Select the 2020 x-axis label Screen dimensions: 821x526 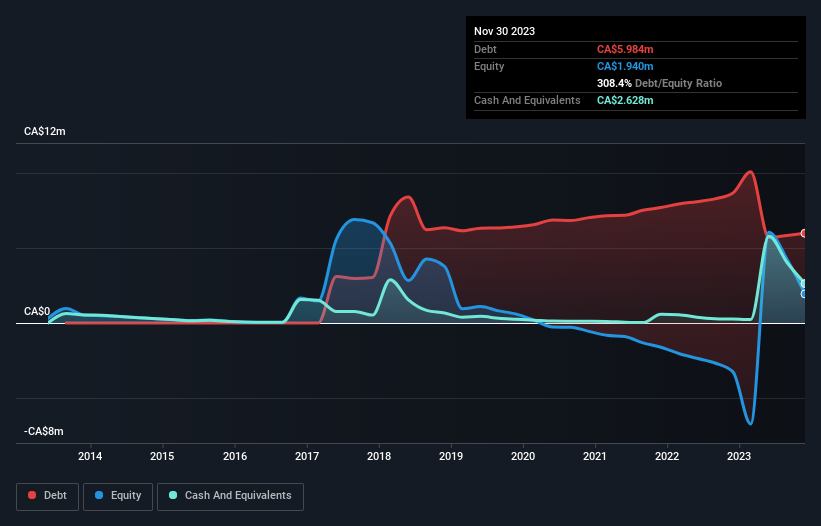(x=523, y=456)
